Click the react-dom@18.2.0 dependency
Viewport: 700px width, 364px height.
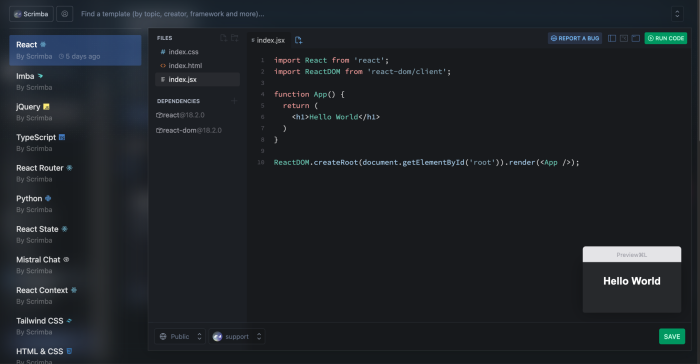189,130
